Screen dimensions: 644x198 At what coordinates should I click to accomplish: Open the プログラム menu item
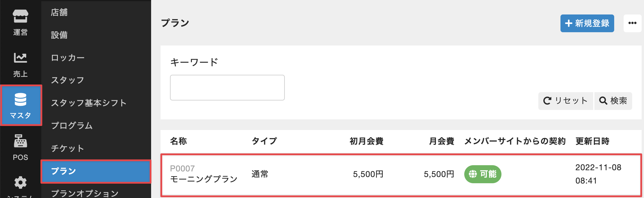(72, 126)
